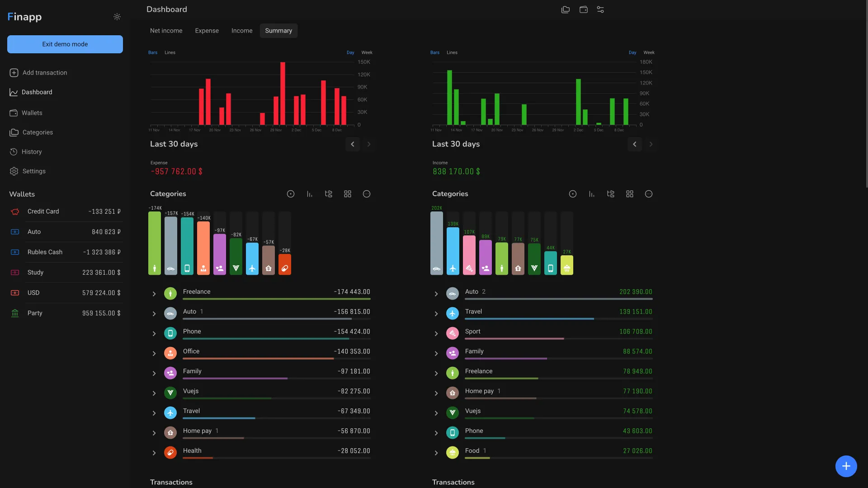Click the Credit Card wallet piggy icon

tap(15, 211)
